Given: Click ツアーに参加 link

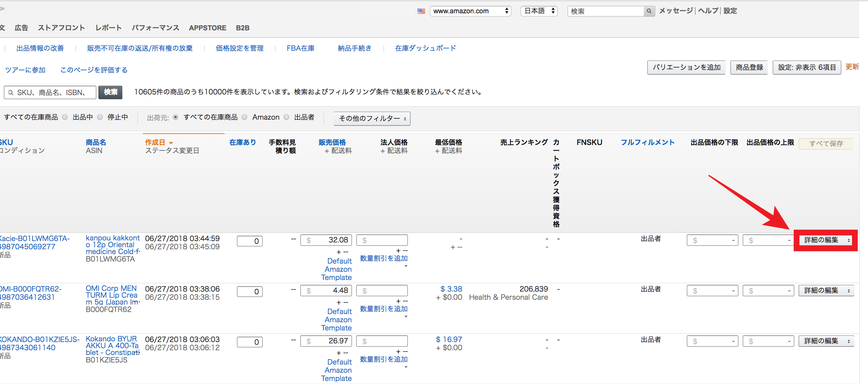Looking at the screenshot, I should pyautogui.click(x=25, y=70).
